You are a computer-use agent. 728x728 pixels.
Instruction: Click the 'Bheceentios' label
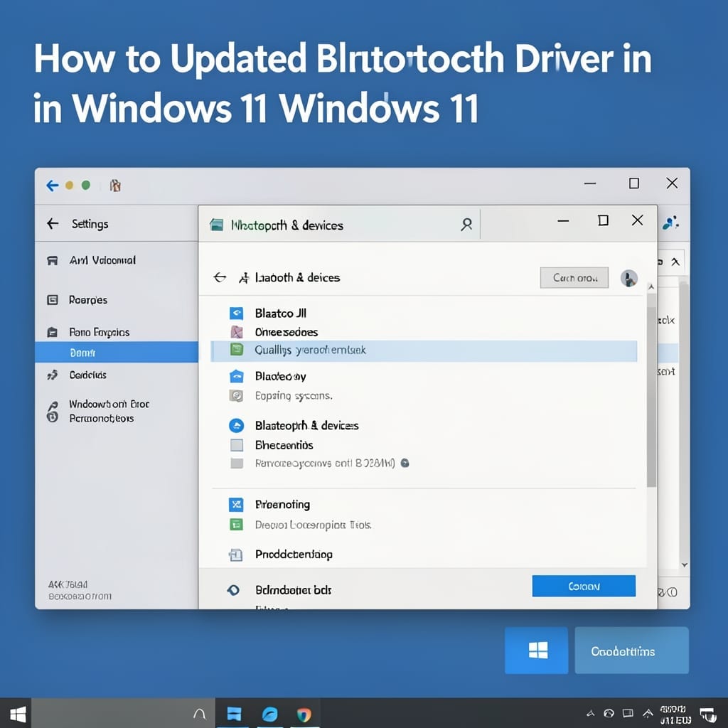pyautogui.click(x=284, y=445)
